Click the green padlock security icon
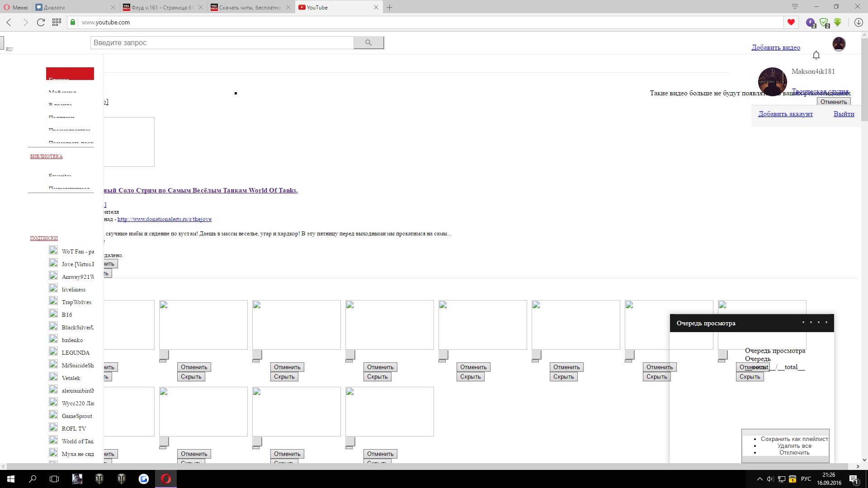 point(72,22)
